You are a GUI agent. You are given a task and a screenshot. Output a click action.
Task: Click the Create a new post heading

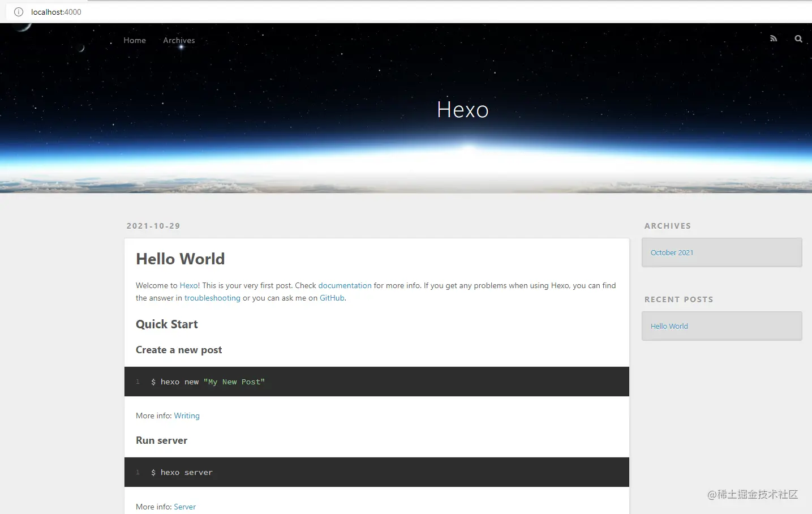pos(179,350)
